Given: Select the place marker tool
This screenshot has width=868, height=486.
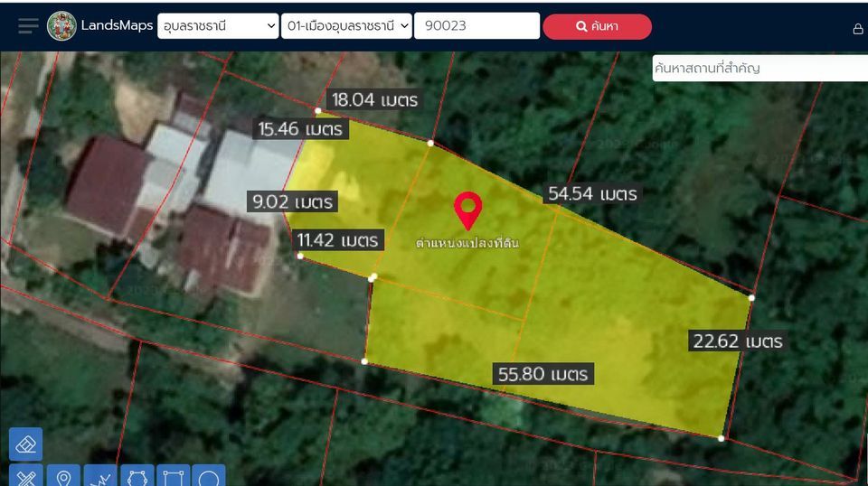Looking at the screenshot, I should tap(63, 476).
